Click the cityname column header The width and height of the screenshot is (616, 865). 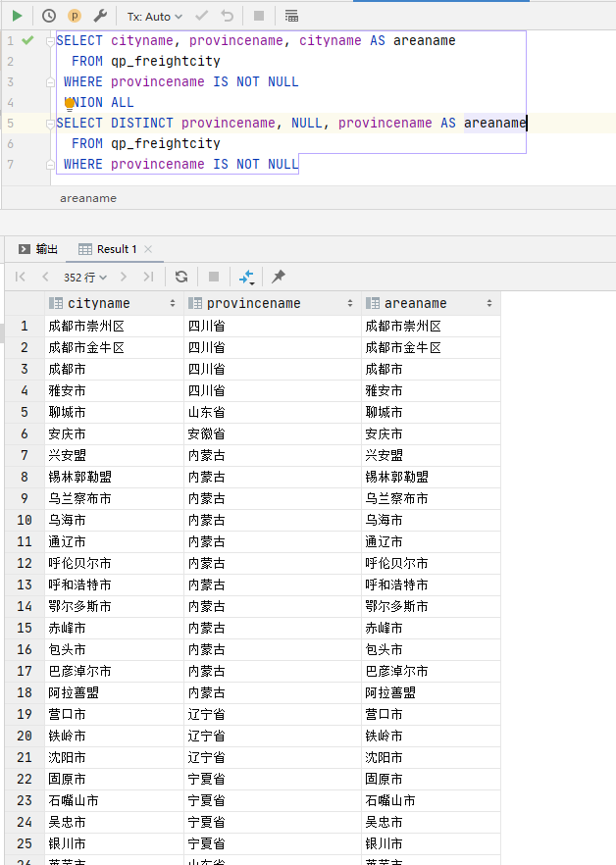tap(114, 303)
